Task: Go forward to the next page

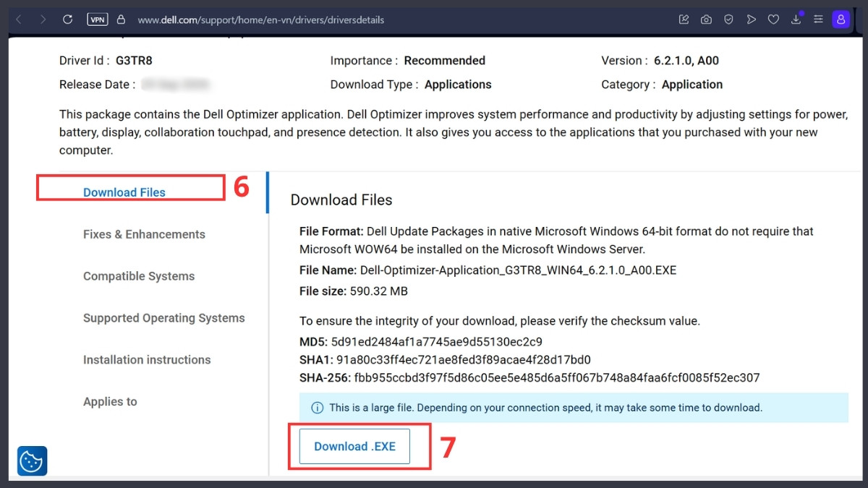Action: 43,20
